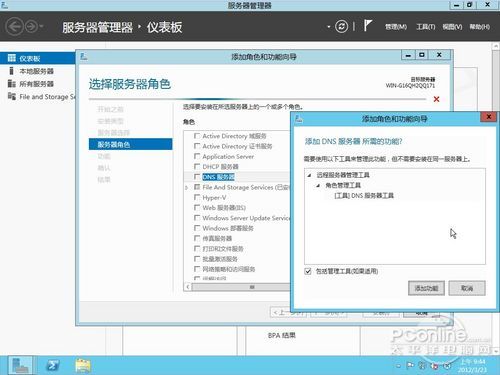The height and width of the screenshot is (375, 500).
Task: Click the forward navigation arrow in Server Manager
Action: coord(31,26)
